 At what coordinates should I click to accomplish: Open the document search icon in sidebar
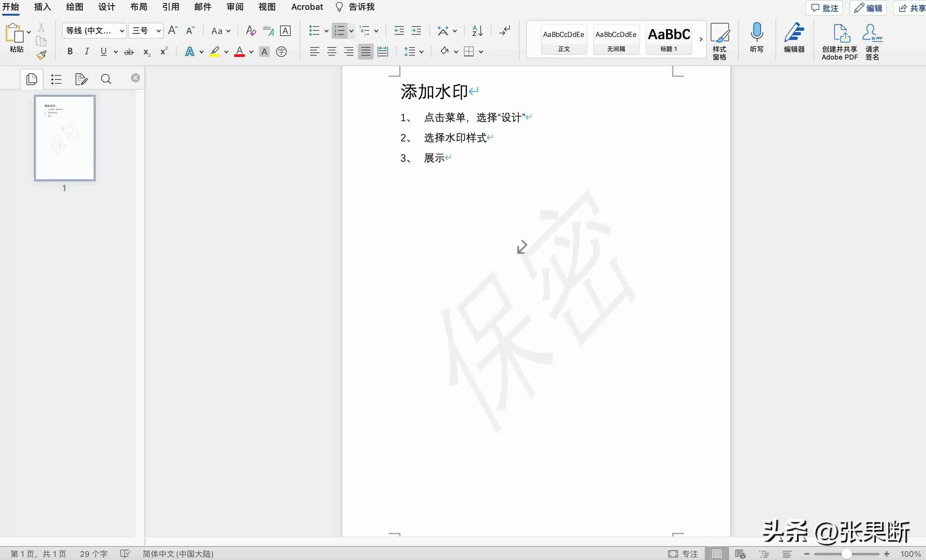106,79
